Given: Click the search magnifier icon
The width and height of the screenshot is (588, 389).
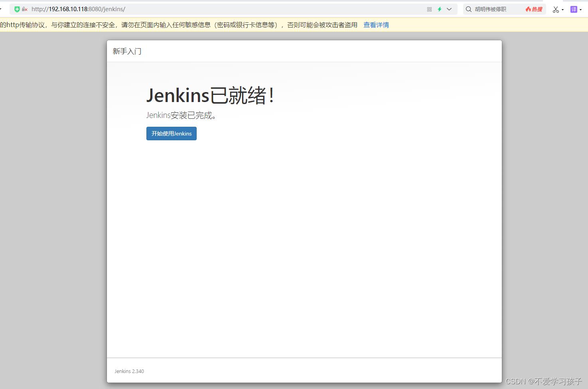Looking at the screenshot, I should pos(469,9).
